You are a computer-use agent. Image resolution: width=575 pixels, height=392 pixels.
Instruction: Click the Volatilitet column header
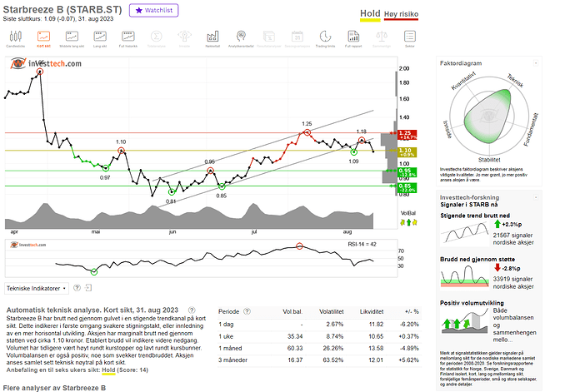point(331,312)
